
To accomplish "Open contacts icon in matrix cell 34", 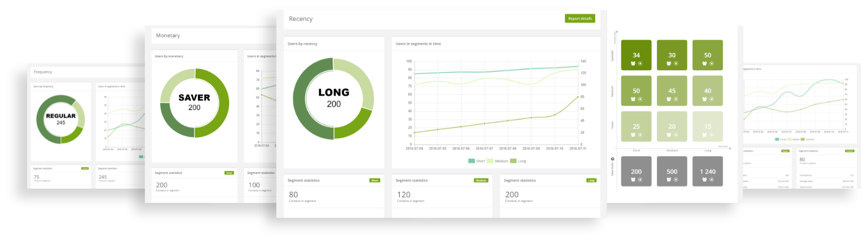I will point(633,64).
